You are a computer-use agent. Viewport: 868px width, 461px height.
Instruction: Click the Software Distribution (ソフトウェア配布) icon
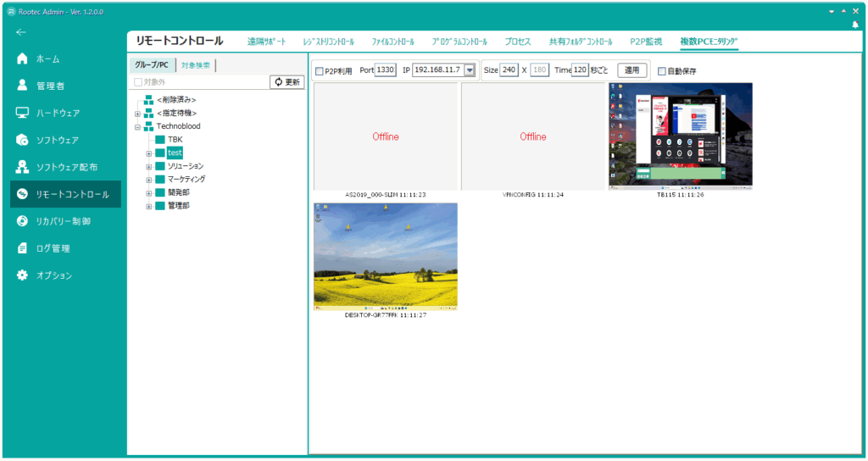pyautogui.click(x=23, y=167)
